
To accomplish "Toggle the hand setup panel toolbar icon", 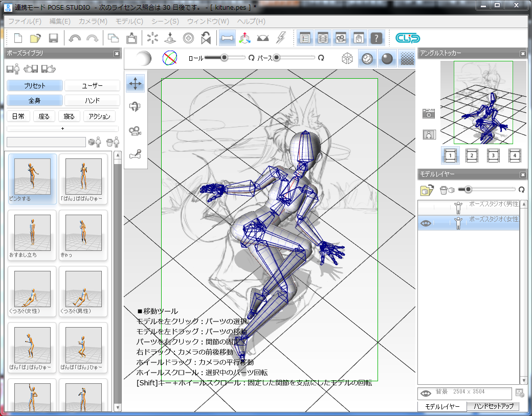I will (358, 38).
